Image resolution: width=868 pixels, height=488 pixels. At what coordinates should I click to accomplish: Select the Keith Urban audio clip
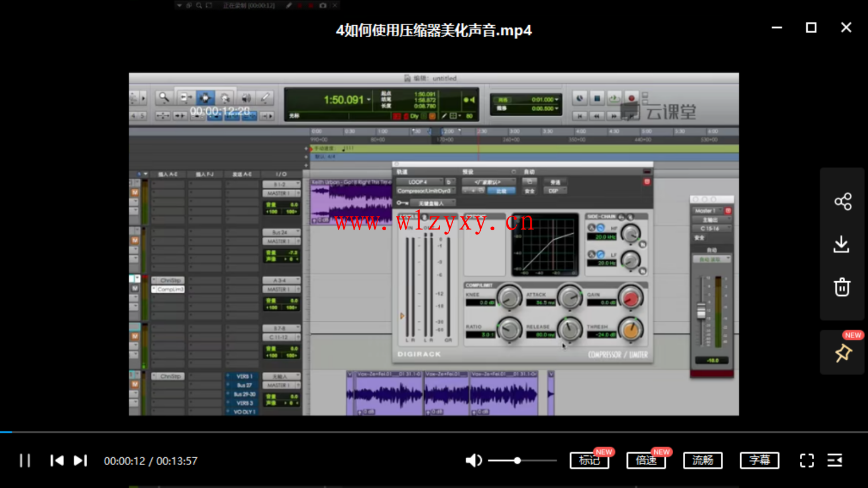(x=352, y=202)
